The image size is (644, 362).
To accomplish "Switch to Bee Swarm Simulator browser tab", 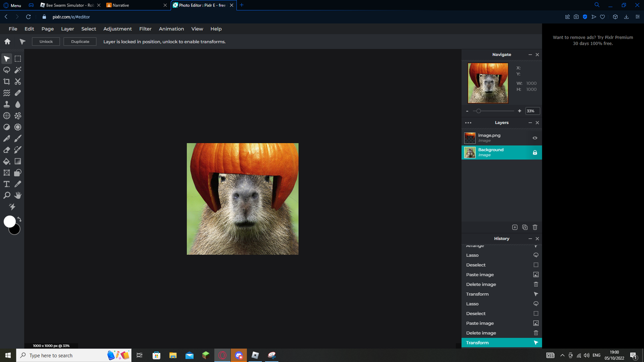I will pos(70,5).
